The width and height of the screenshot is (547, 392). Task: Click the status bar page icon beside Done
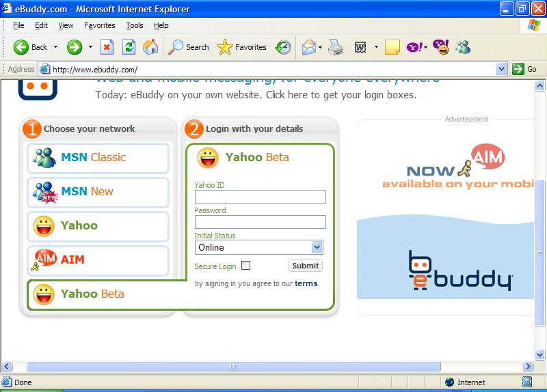coord(7,382)
